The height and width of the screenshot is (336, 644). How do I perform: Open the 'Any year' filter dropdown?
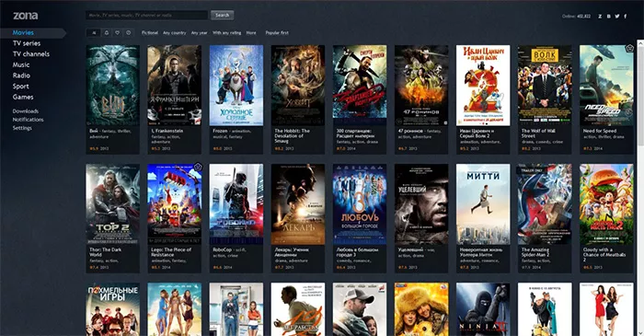click(200, 33)
